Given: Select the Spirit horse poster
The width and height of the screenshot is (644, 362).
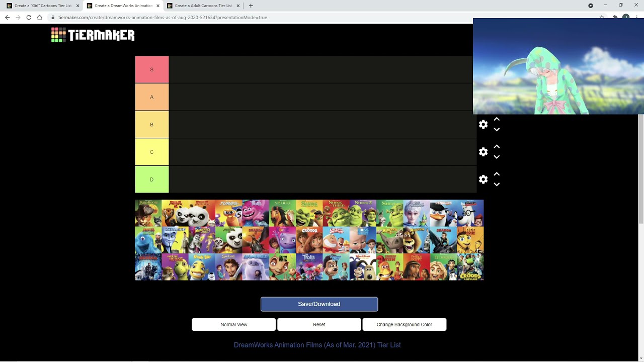Looking at the screenshot, I should [x=282, y=213].
